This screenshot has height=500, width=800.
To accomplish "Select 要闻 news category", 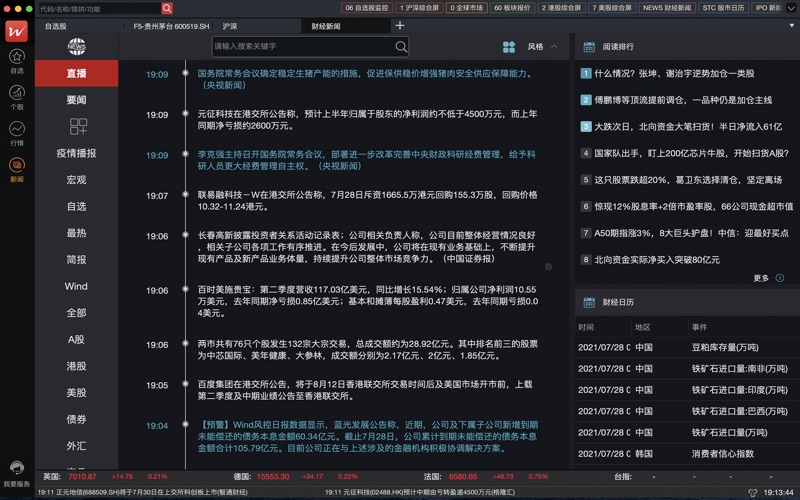I will pos(77,100).
